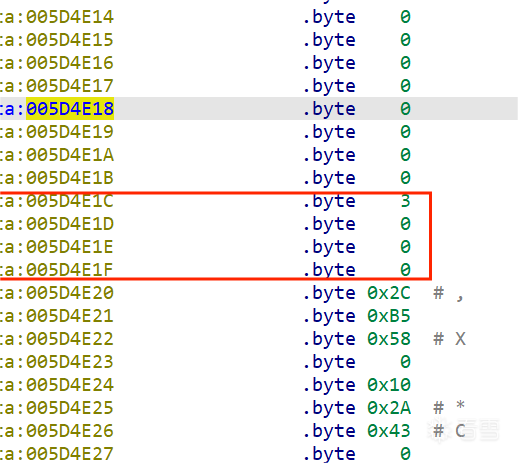The width and height of the screenshot is (518, 463).
Task: Select the address 005D4E16
Action: 70,63
